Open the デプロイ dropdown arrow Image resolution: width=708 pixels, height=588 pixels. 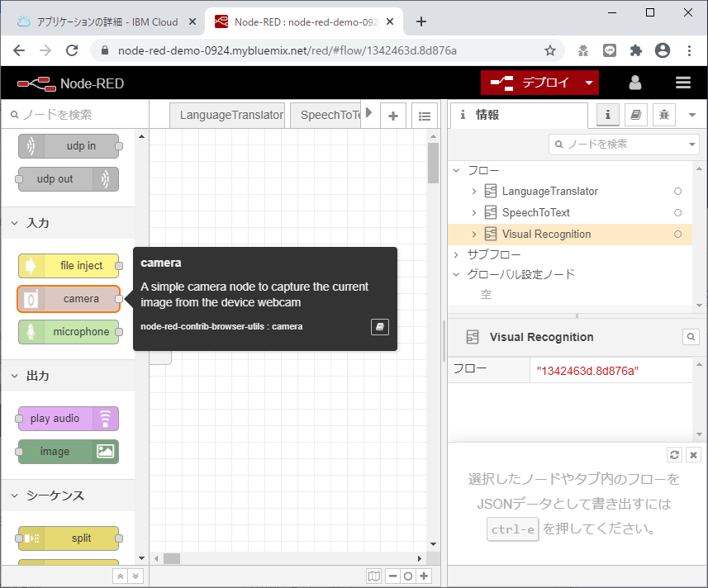591,83
